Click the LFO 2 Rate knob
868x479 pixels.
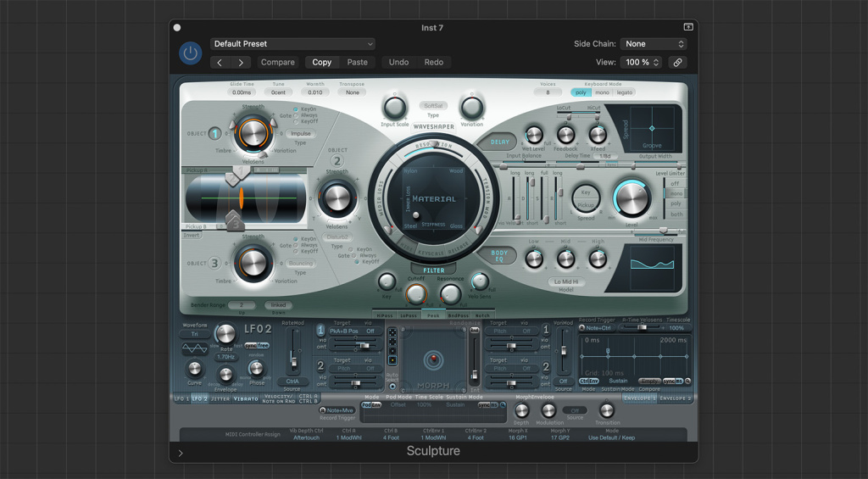[225, 334]
